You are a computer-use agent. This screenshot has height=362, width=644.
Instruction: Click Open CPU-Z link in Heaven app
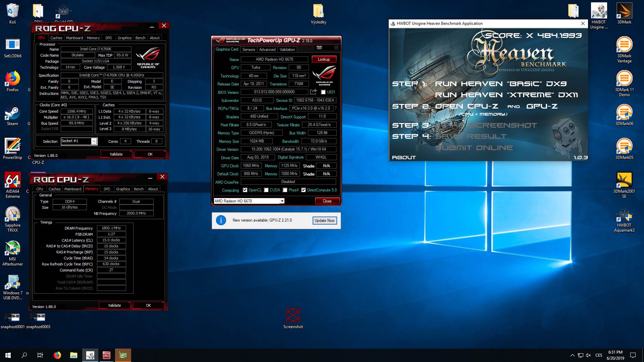tap(467, 106)
